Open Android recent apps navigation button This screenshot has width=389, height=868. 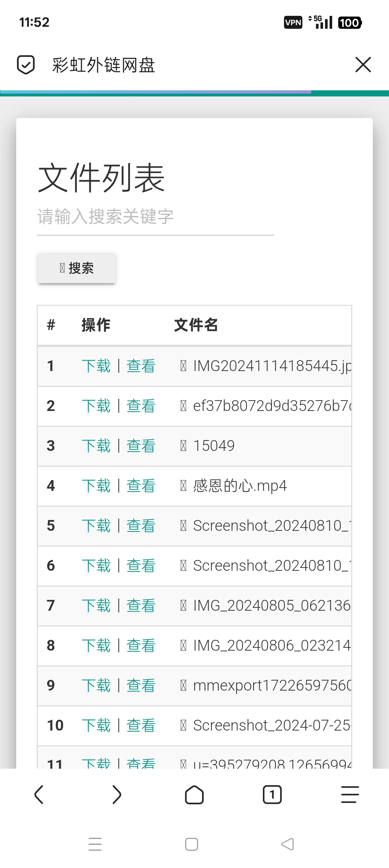(x=95, y=844)
